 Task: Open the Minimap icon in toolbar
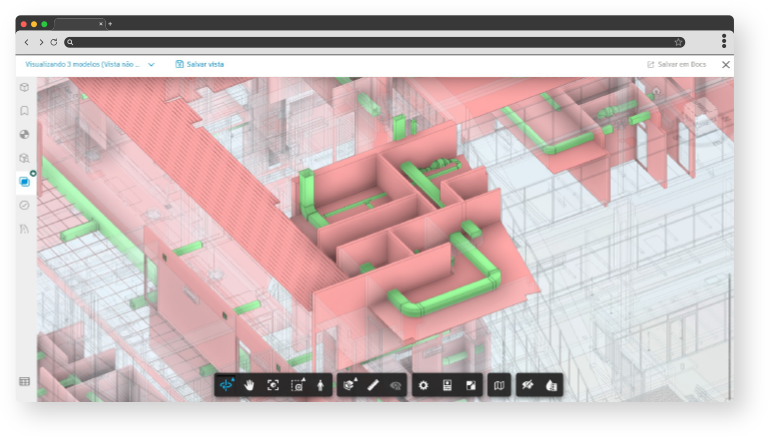499,385
